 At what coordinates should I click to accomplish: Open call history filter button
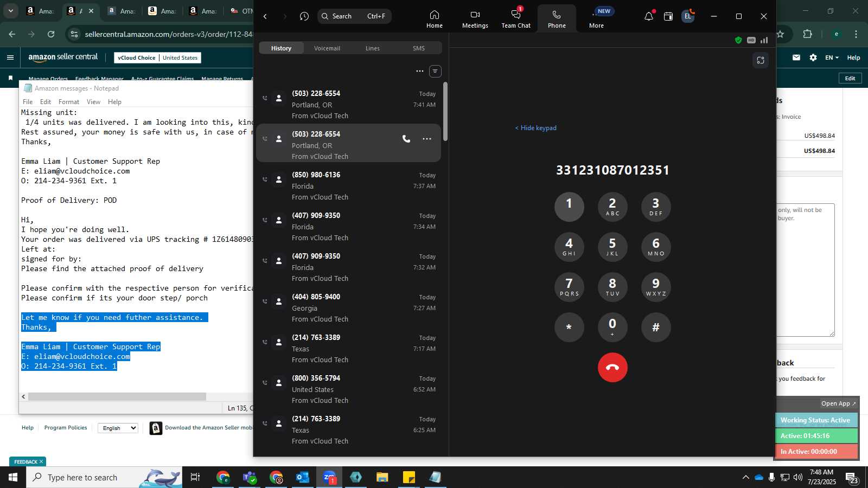pyautogui.click(x=435, y=71)
